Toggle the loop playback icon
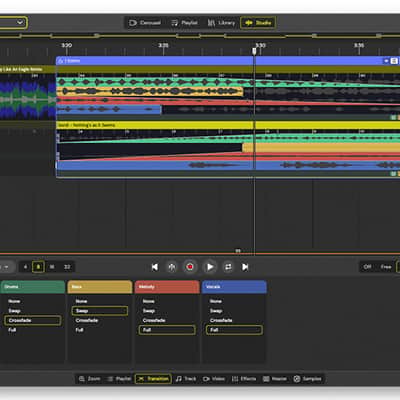 click(x=228, y=267)
